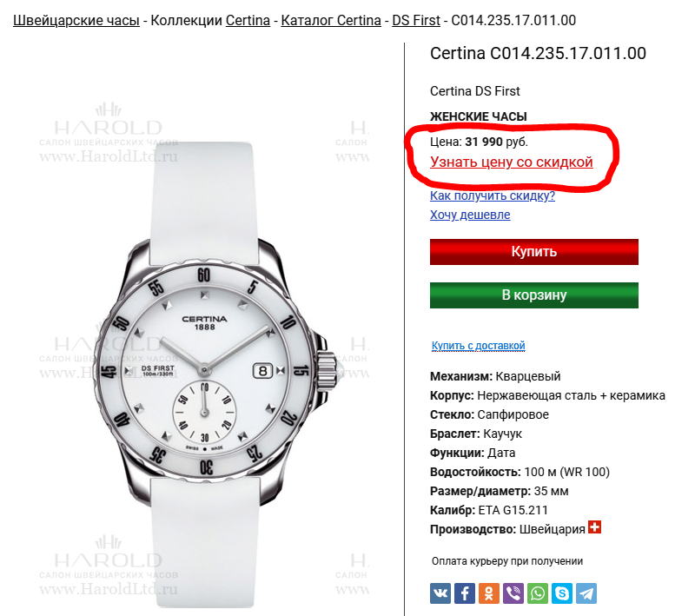Open the Viber share icon

click(513, 593)
